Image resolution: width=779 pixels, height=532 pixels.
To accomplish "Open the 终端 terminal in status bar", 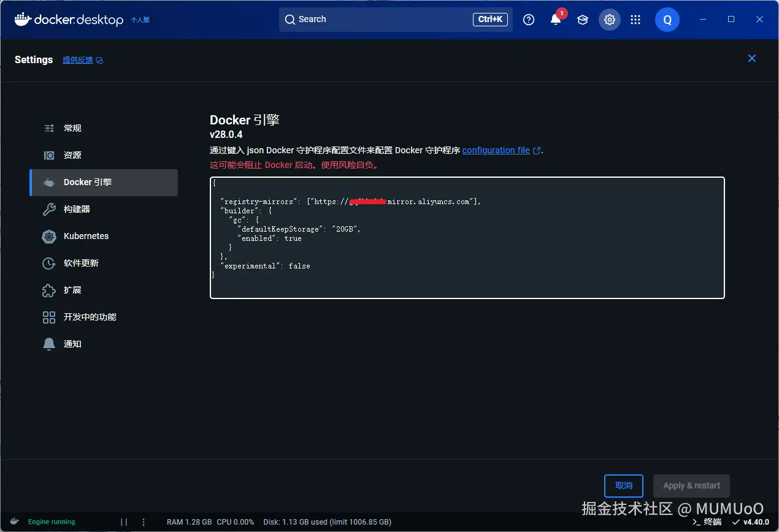I will [x=707, y=522].
